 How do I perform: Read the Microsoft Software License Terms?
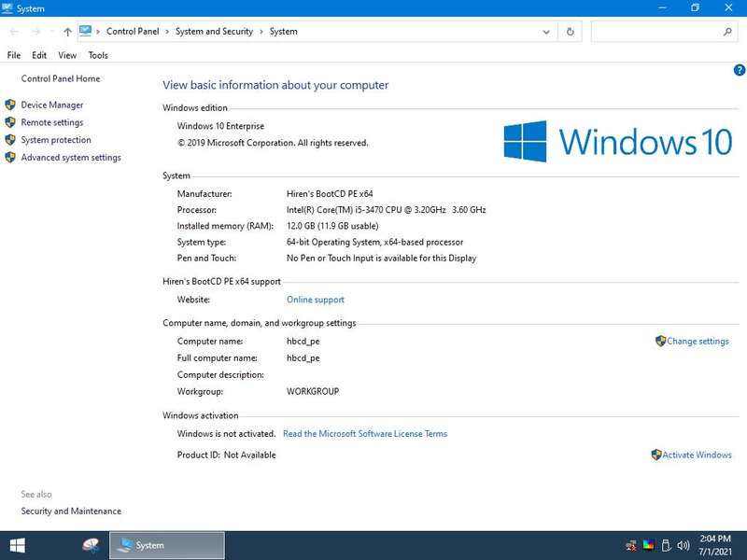coord(365,434)
